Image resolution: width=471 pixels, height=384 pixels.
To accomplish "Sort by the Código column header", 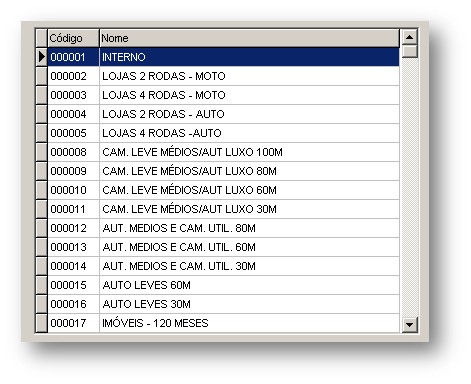I will tap(73, 38).
